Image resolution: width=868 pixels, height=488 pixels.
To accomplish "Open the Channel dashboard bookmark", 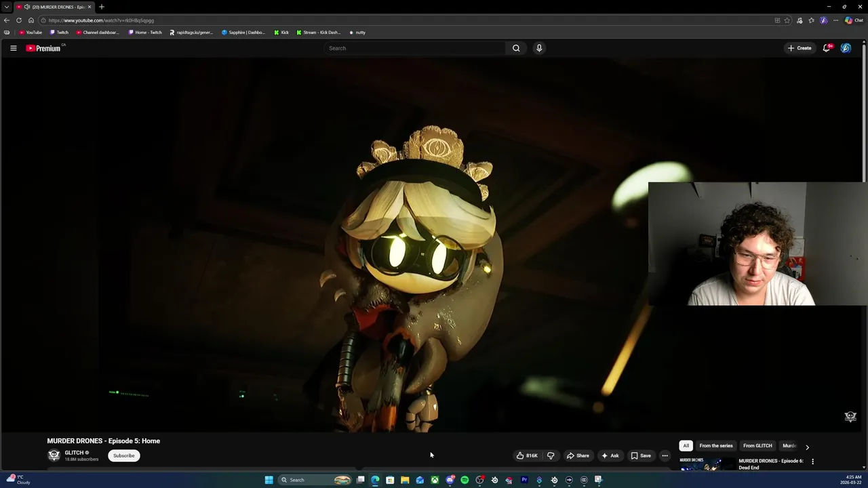I will click(98, 33).
